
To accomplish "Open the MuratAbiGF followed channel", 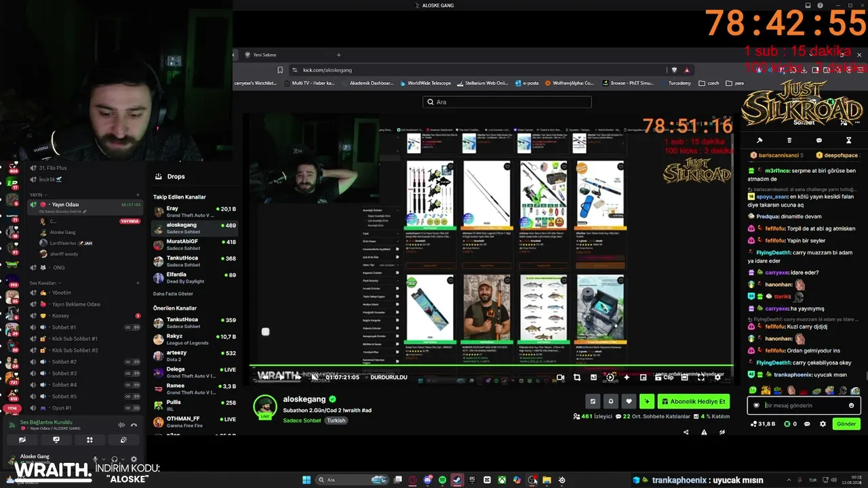I will [194, 245].
